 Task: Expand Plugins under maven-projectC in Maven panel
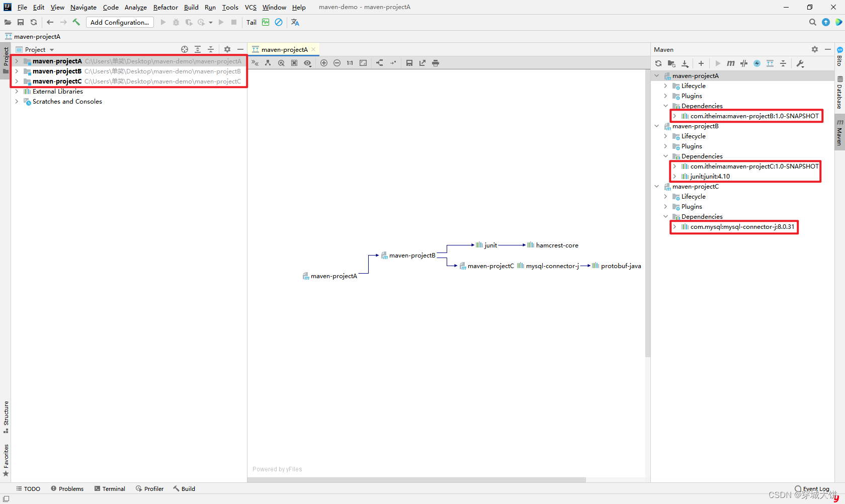pos(665,207)
